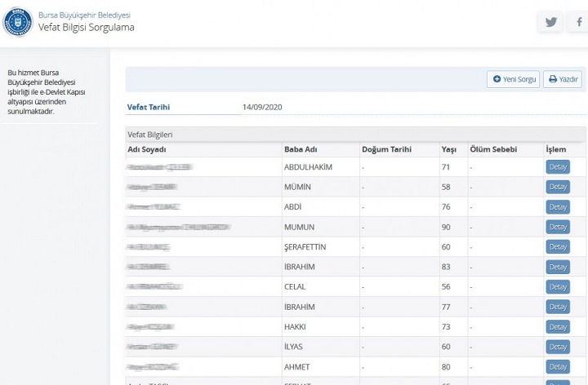Show Detay for the MUMUN row
Viewport: 588px width, 385px height.
coord(558,227)
